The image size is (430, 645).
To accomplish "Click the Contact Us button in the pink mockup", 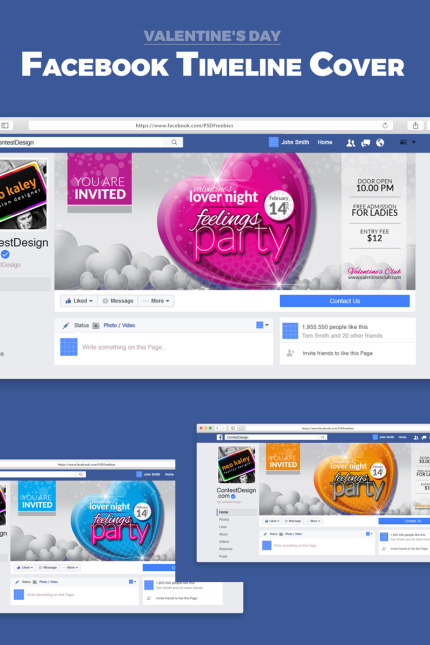I will [x=345, y=301].
